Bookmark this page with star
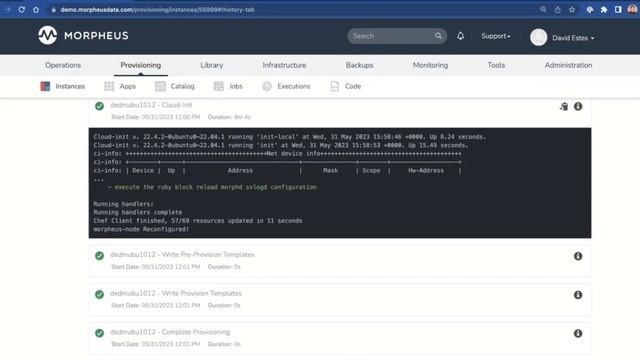Screen dimensions: 640x360 click(x=572, y=9)
